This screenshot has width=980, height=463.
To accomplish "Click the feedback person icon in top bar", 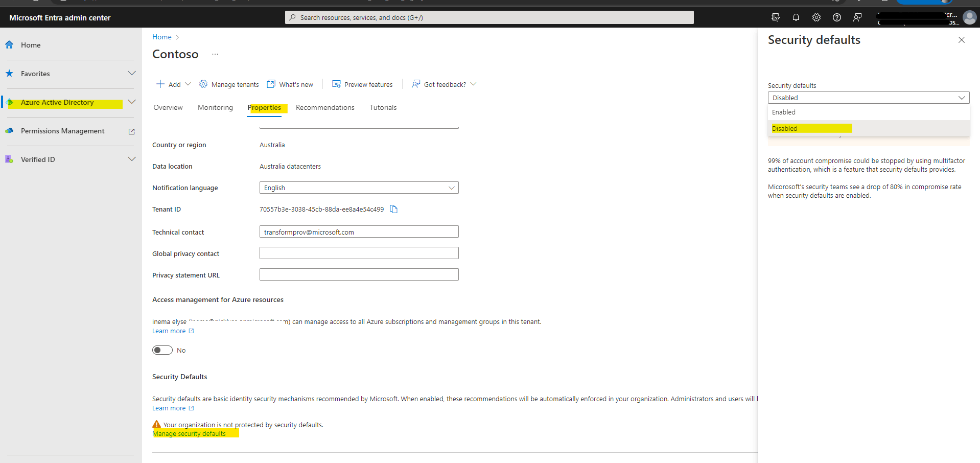I will (x=857, y=17).
